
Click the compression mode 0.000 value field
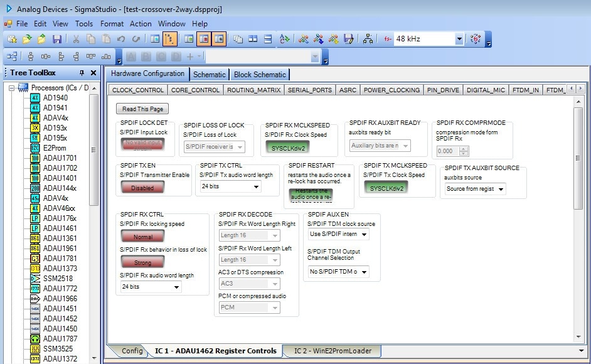448,151
